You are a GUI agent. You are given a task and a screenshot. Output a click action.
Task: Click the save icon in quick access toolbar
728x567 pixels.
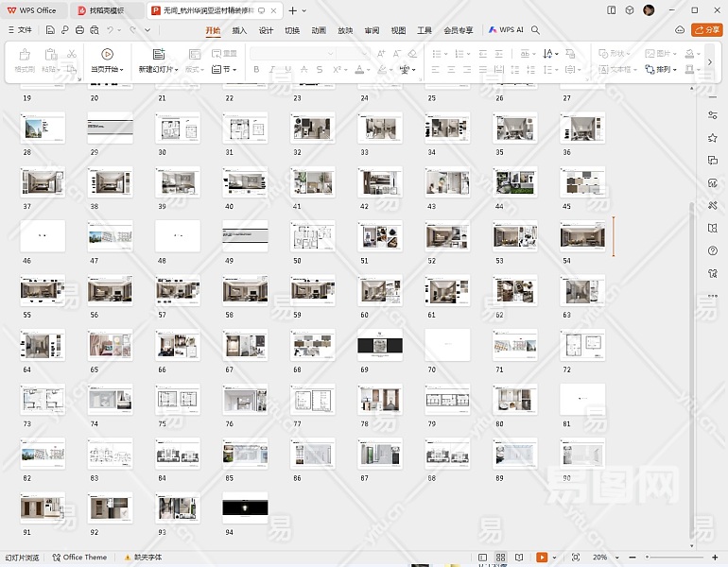pyautogui.click(x=48, y=30)
